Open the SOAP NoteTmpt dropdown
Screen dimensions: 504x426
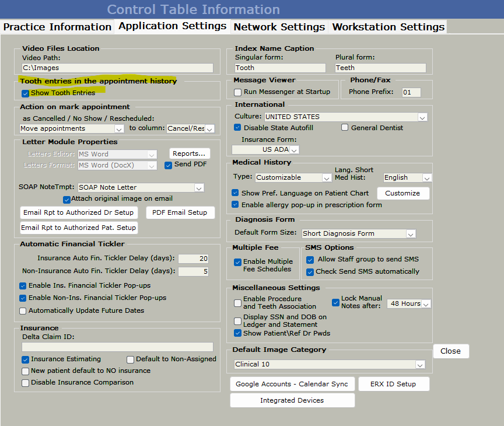tap(199, 188)
